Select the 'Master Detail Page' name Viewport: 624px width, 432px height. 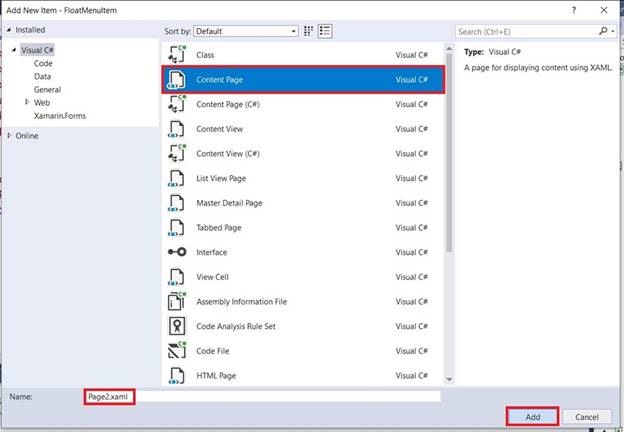click(229, 203)
